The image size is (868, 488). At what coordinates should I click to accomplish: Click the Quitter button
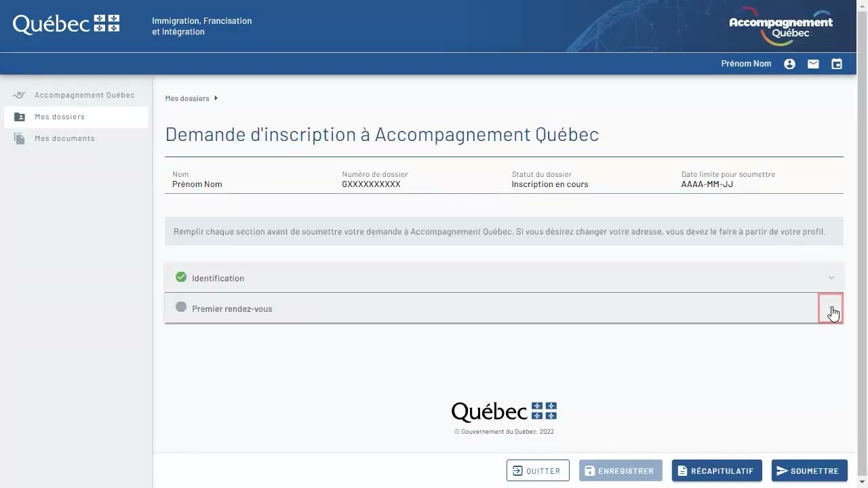538,470
